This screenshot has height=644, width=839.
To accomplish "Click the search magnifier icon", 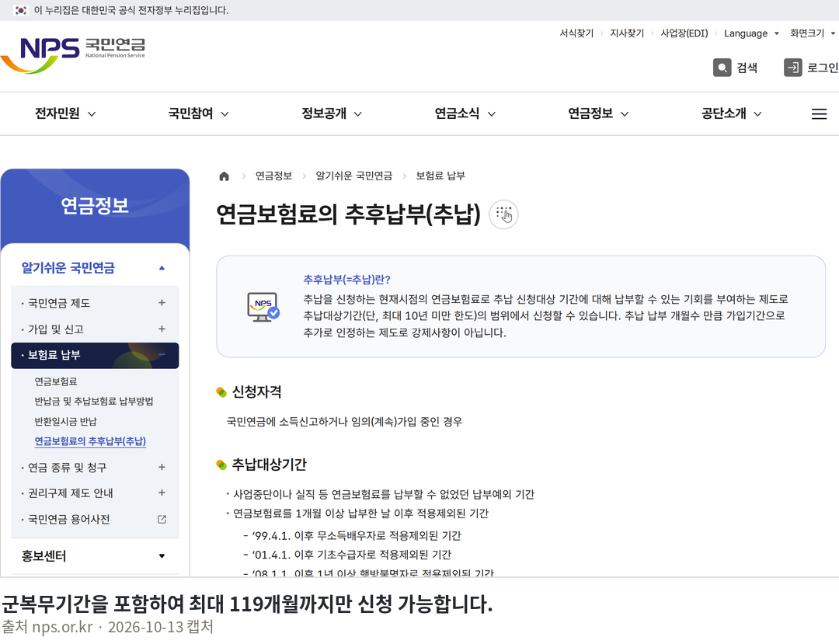I will click(x=722, y=68).
